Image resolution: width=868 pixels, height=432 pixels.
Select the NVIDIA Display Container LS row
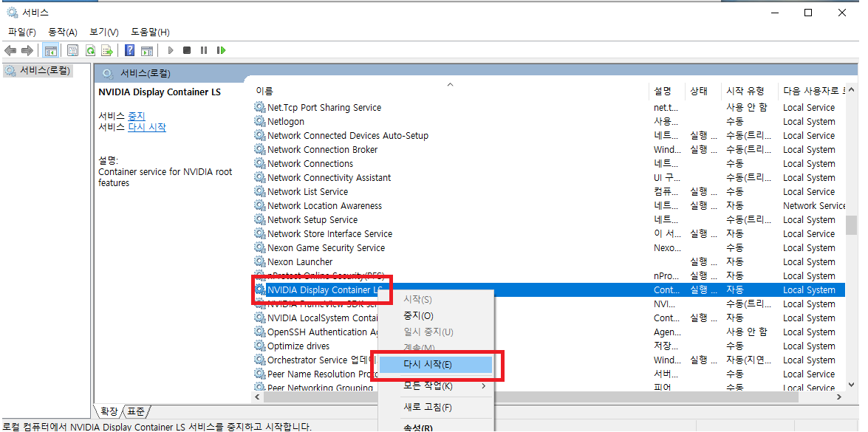pyautogui.click(x=549, y=289)
